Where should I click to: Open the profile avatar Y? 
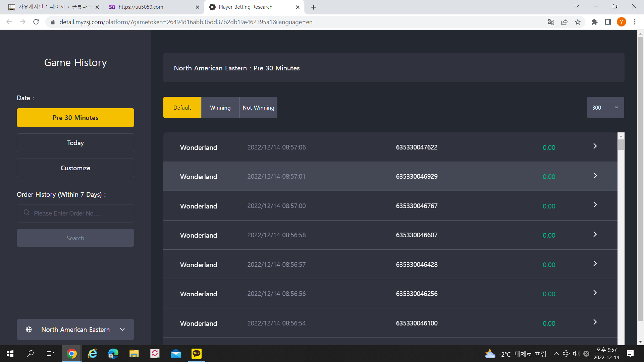[x=622, y=22]
